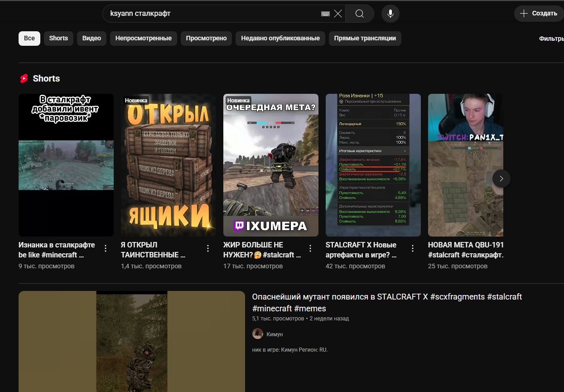Screen dimensions: 564x392
Task: Open the ОТКРЫЛ ЯЩИКИ Short thumbnail
Action: [x=169, y=165]
